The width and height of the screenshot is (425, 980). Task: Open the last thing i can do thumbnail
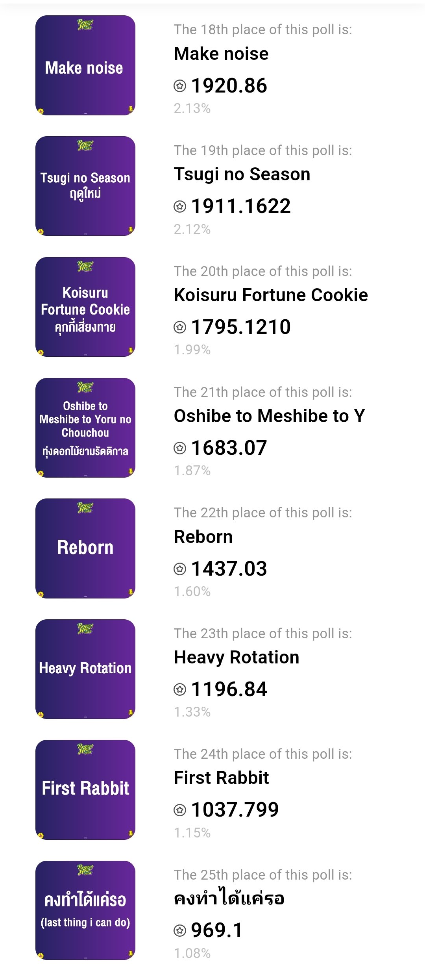85,911
